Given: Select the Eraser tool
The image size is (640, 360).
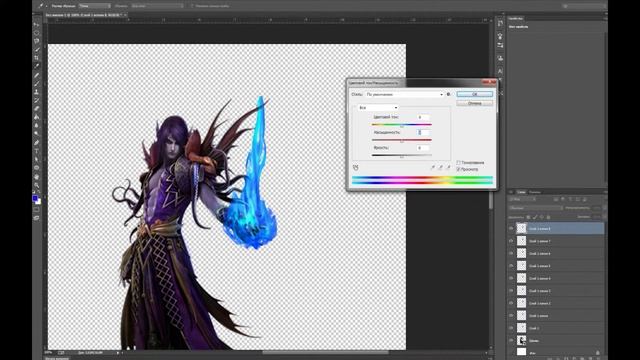Looking at the screenshot, I should [x=36, y=109].
